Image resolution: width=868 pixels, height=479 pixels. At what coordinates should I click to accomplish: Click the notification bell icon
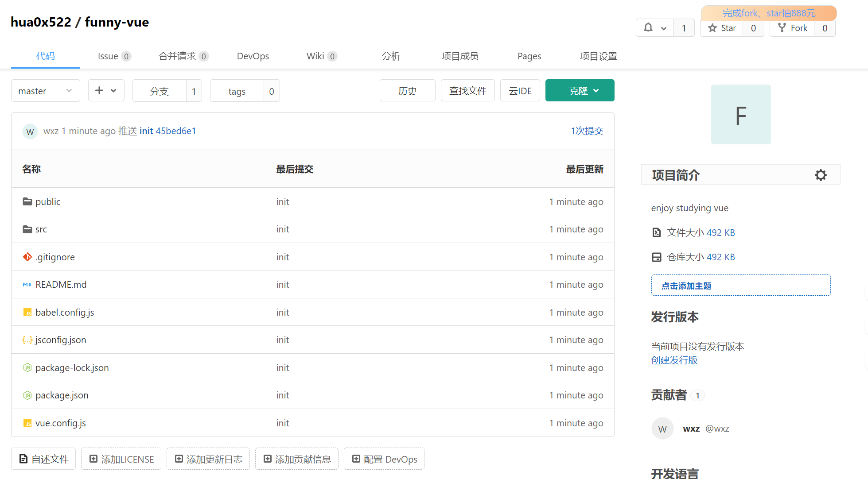[x=647, y=27]
